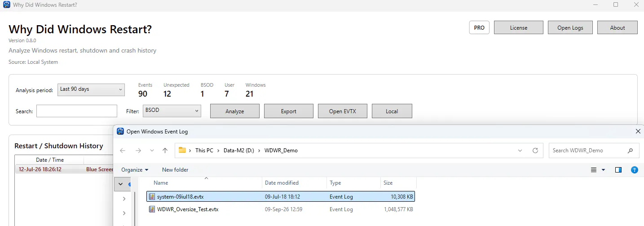Image resolution: width=644 pixels, height=226 pixels.
Task: Click the magnifier search icon
Action: tap(631, 151)
